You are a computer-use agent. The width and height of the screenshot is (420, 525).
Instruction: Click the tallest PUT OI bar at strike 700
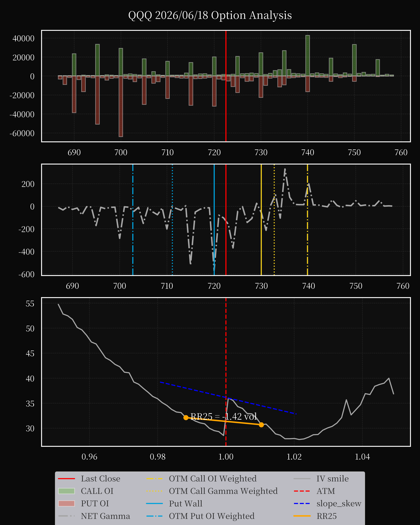click(121, 106)
